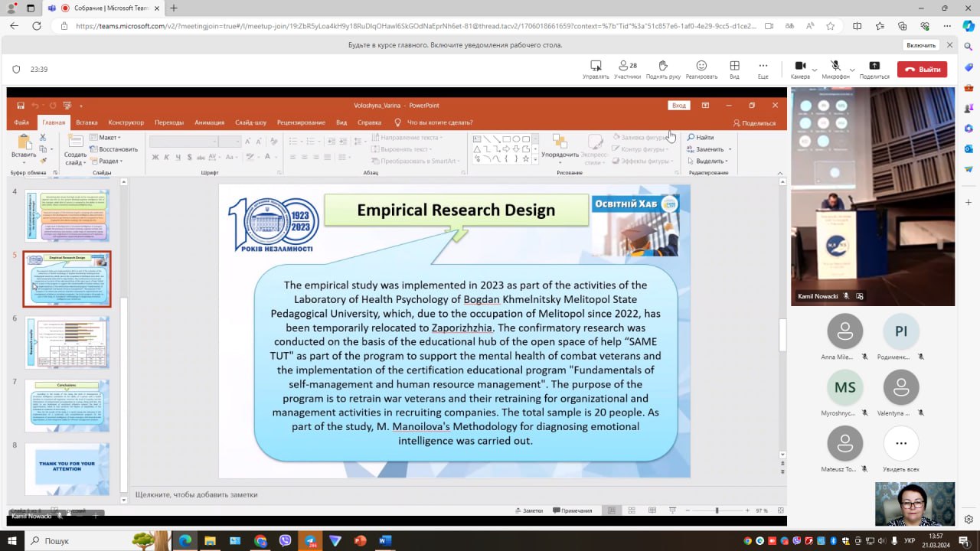The width and height of the screenshot is (980, 551).
Task: Leave the meeting with Выйти button
Action: pos(922,69)
